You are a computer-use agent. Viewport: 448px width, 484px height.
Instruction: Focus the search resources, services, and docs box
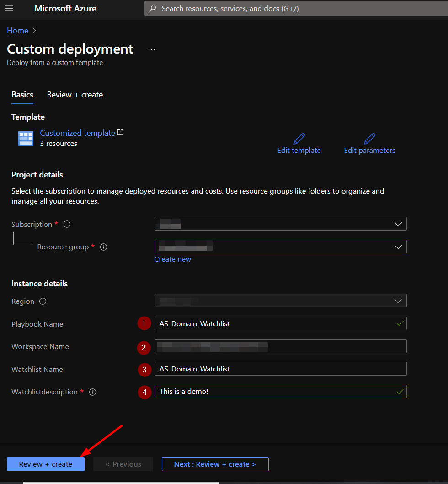[296, 8]
